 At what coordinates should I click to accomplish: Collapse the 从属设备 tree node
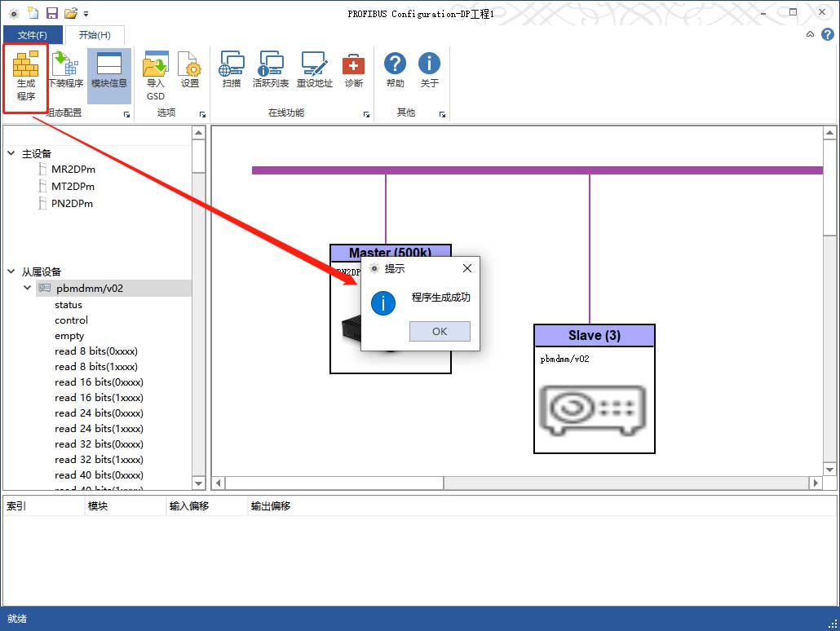click(11, 272)
